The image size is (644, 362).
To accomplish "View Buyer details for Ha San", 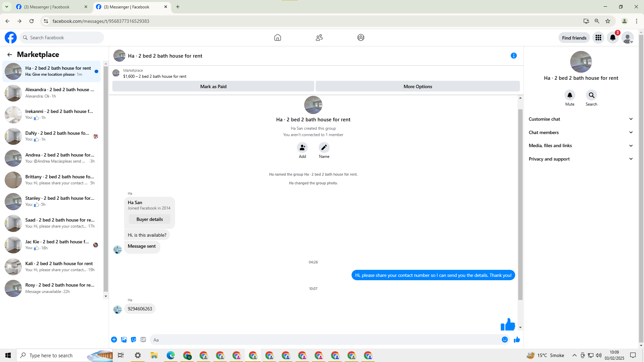I will 150,219.
